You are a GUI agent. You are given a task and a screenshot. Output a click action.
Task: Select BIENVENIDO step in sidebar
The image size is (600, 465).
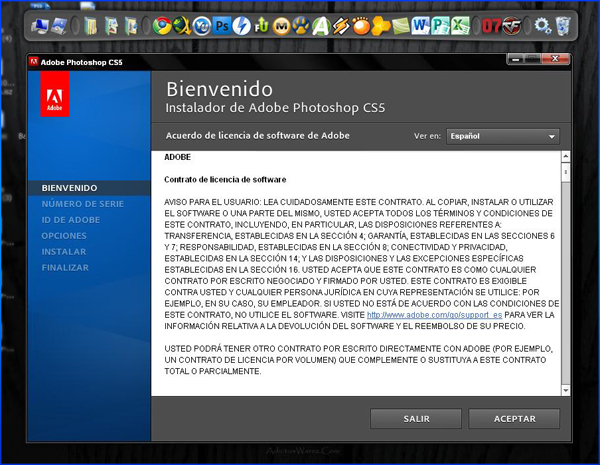69,188
